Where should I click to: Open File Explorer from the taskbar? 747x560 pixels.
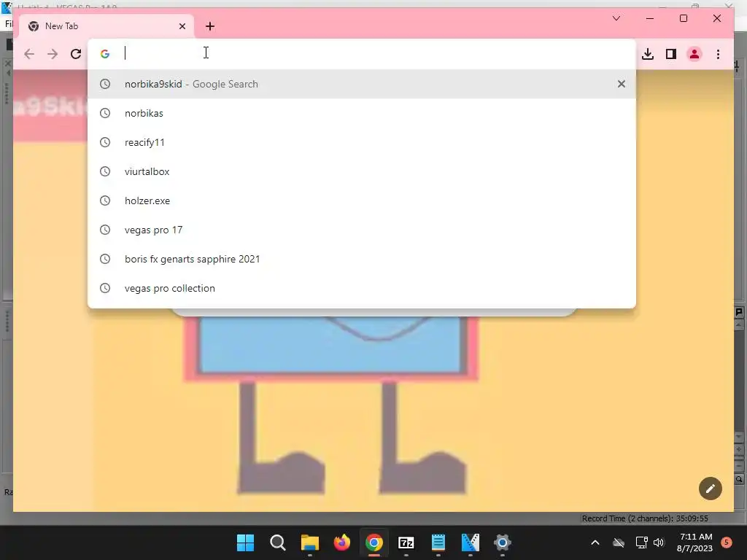(309, 542)
